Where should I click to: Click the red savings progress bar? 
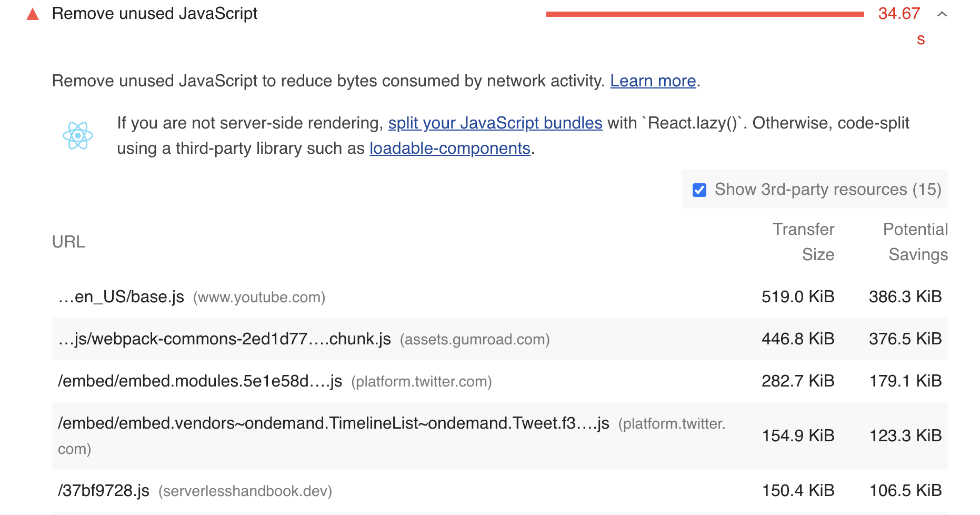(x=705, y=14)
